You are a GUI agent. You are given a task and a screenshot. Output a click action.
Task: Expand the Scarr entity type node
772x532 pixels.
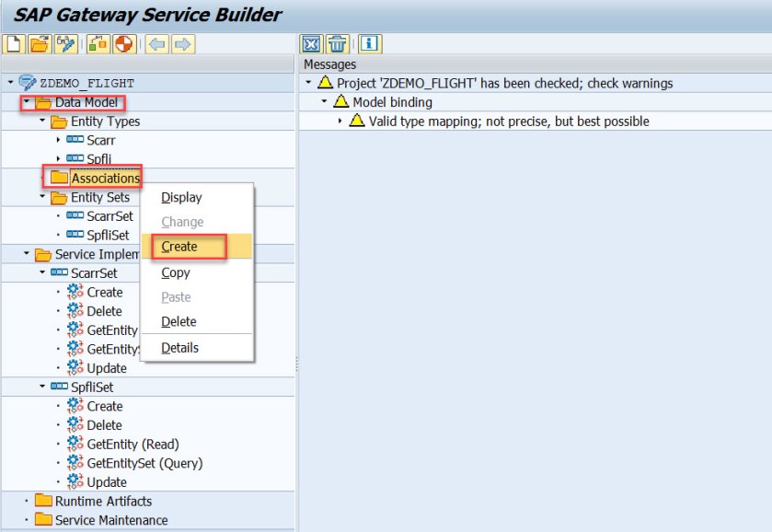[x=58, y=140]
